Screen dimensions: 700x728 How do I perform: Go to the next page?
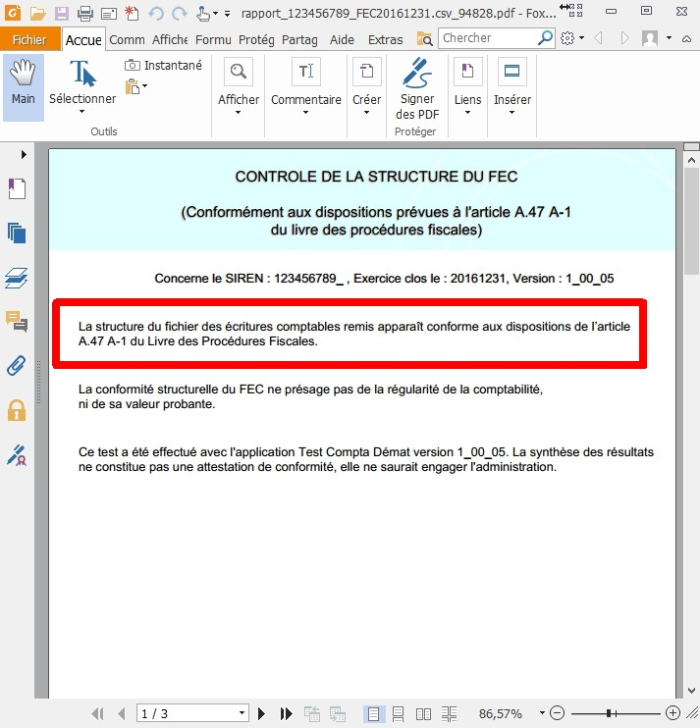tap(261, 713)
